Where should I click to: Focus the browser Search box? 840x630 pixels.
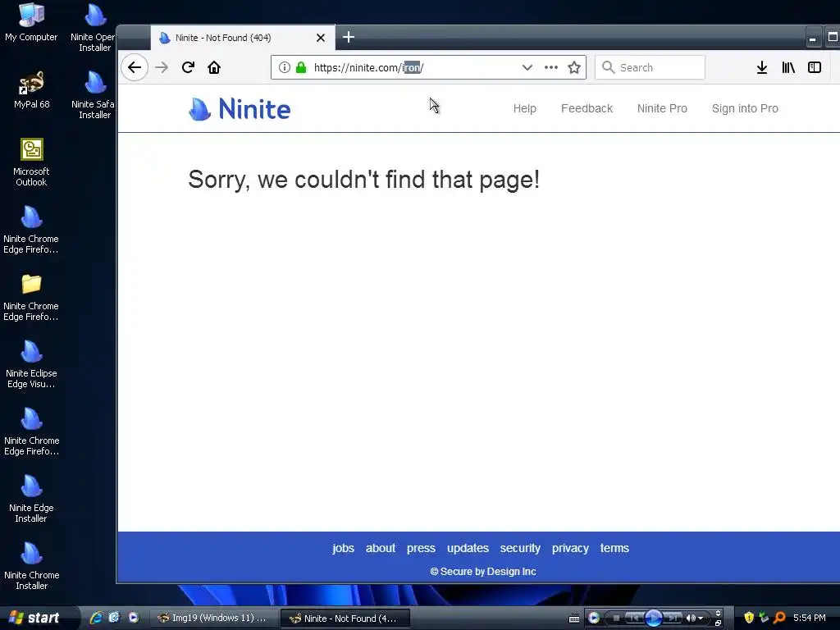pos(650,67)
